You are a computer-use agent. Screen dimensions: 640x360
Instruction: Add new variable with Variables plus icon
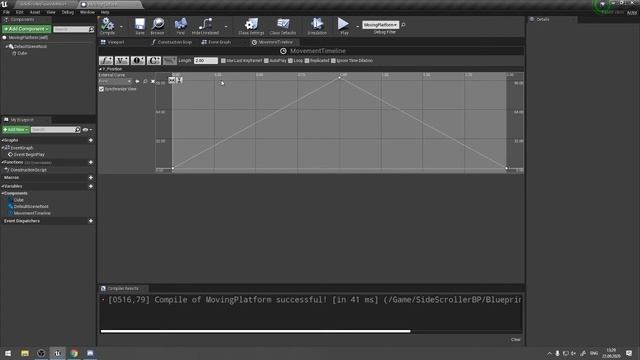tap(91, 186)
